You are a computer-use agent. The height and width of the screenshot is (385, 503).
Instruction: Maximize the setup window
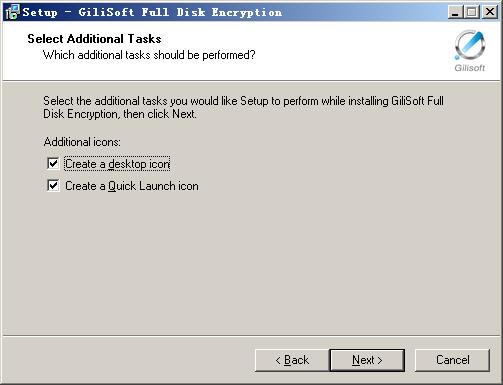(x=472, y=12)
